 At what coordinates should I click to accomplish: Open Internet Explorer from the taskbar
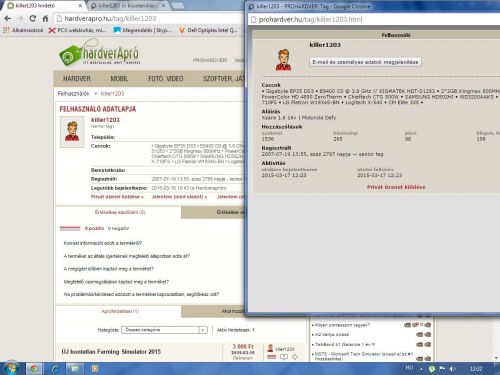coord(55,369)
